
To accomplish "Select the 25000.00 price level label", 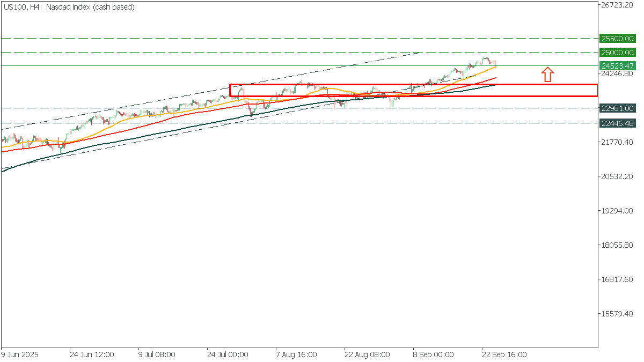I will coord(617,52).
